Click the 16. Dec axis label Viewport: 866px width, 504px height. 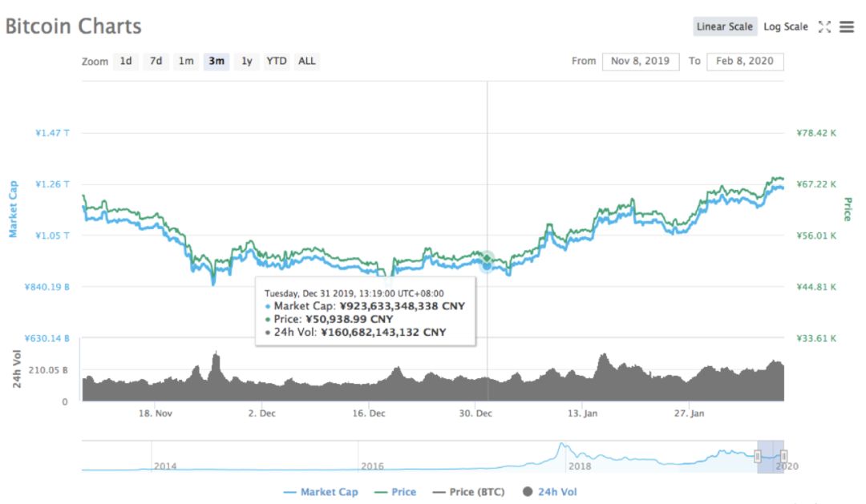[x=369, y=413]
